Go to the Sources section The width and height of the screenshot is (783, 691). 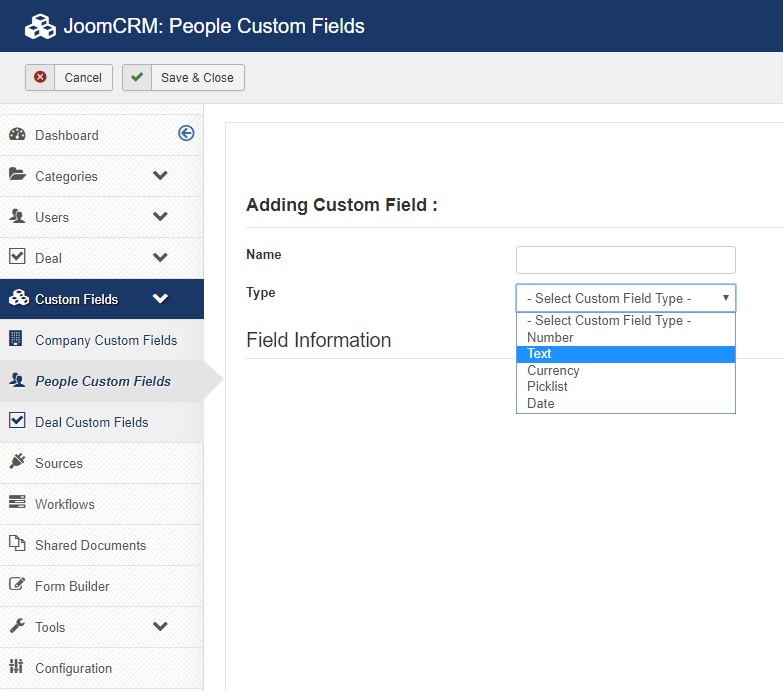pyautogui.click(x=102, y=463)
